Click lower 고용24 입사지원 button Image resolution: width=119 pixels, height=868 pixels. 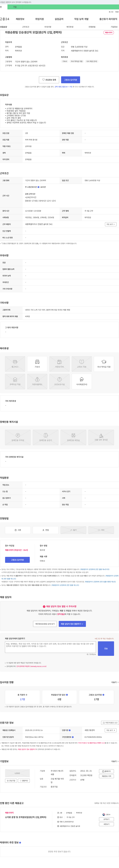coord(17,560)
